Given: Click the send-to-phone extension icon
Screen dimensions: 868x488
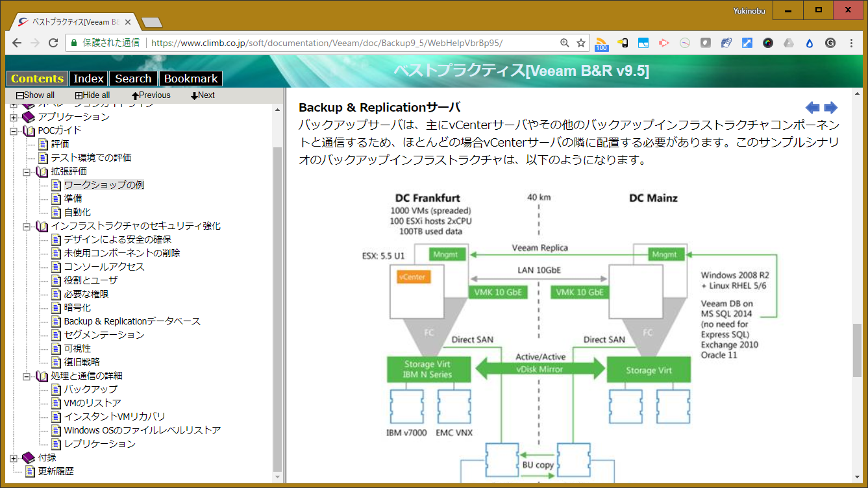Looking at the screenshot, I should click(623, 43).
